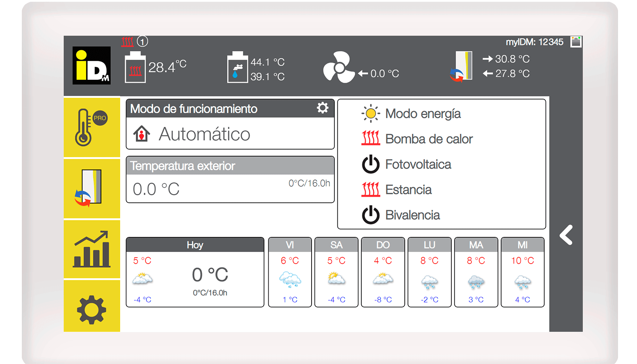
Task: Select the heating buffer tank icon
Action: coord(135,67)
